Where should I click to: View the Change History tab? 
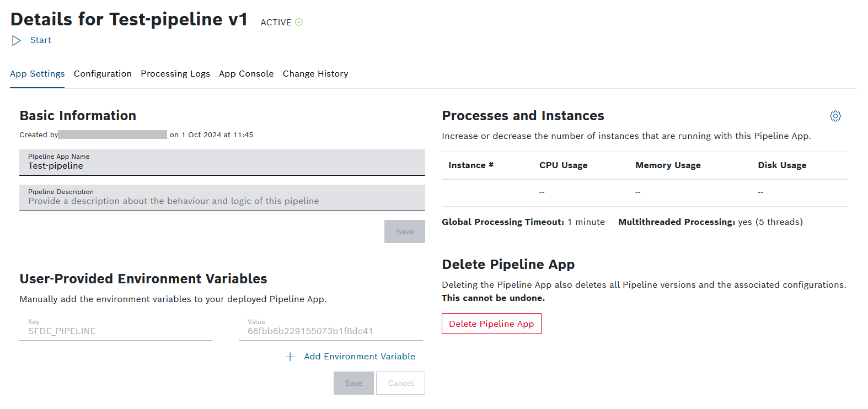[315, 74]
